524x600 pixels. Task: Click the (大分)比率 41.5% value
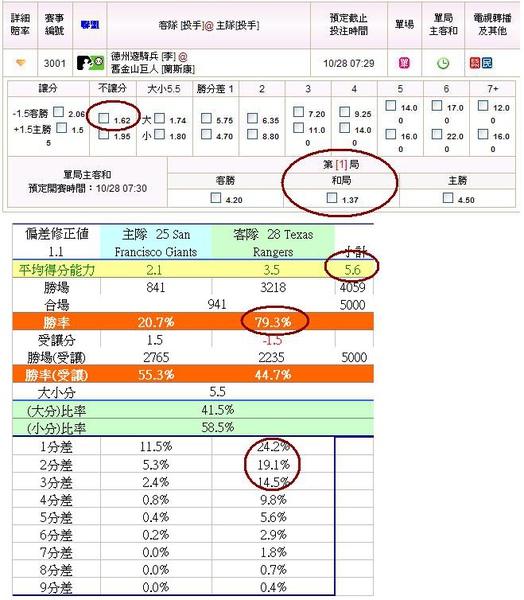point(217,410)
